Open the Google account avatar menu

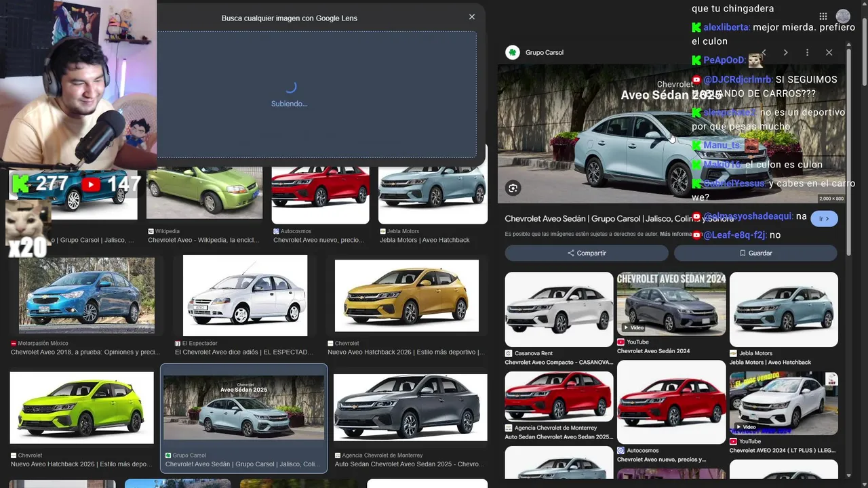[x=843, y=16]
